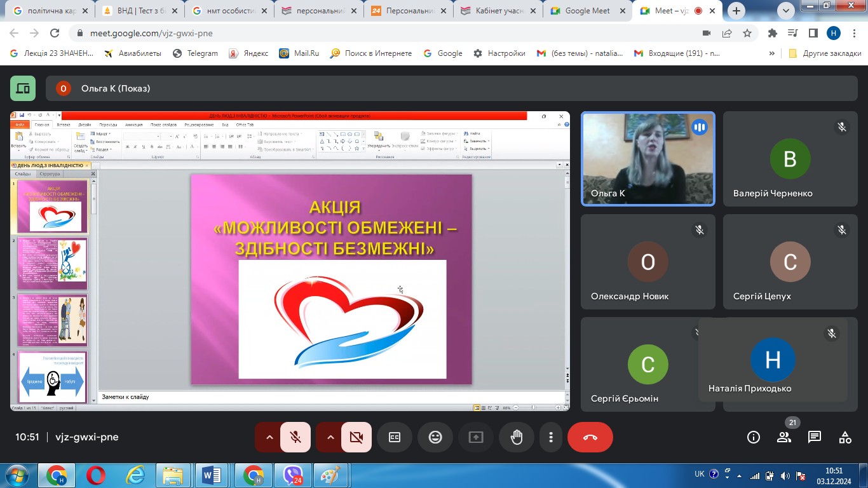868x488 pixels.
Task: Expand video settings arrow beside camera
Action: pyautogui.click(x=330, y=437)
